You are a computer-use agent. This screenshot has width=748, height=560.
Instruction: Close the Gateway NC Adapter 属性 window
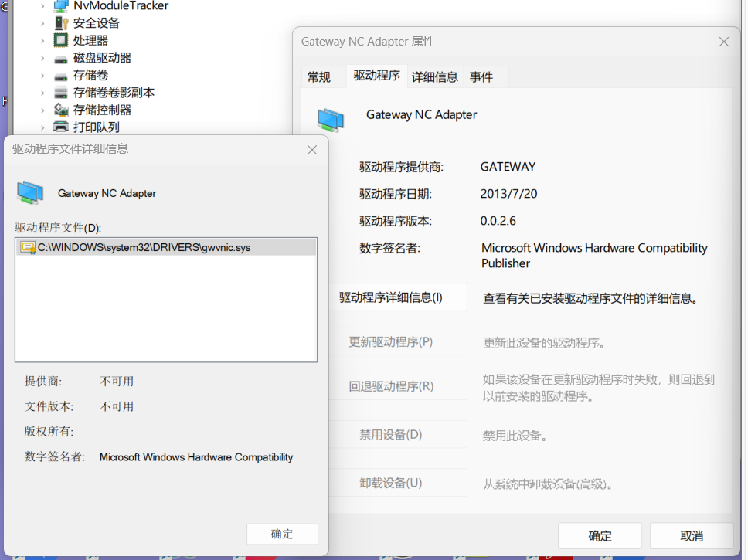pyautogui.click(x=724, y=42)
